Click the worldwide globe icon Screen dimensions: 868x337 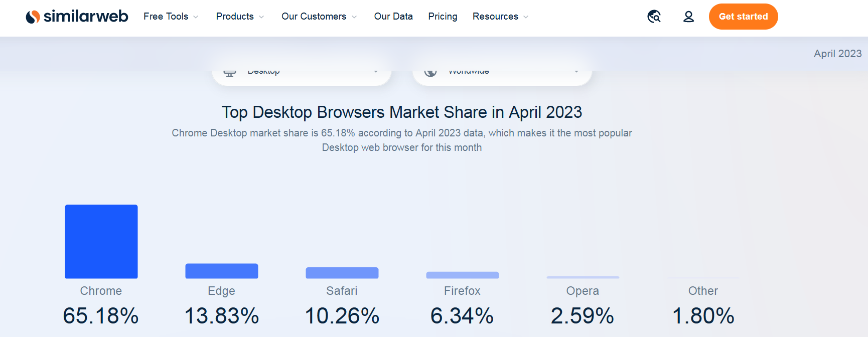[430, 73]
